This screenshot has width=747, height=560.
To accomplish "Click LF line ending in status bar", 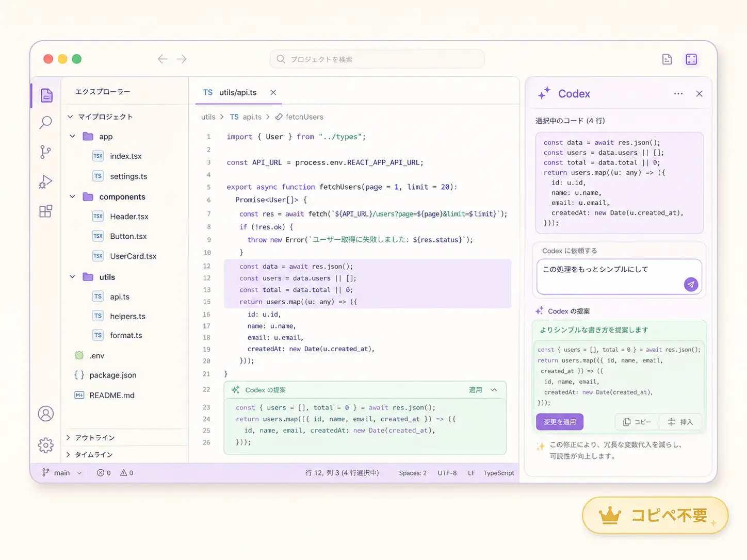I will (x=472, y=473).
